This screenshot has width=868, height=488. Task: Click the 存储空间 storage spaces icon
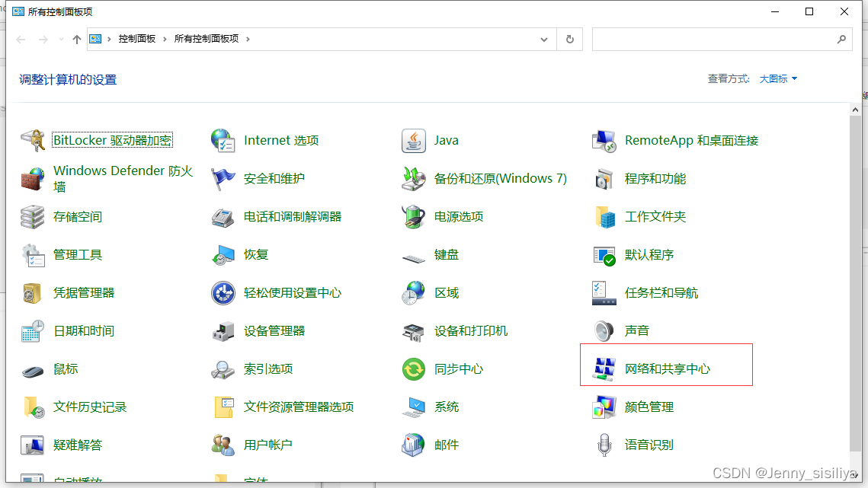pos(33,217)
